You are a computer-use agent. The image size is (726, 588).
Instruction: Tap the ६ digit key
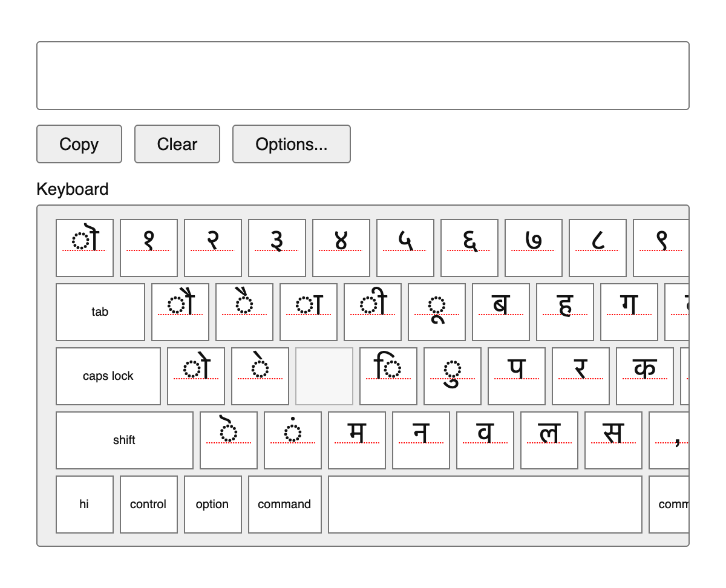[469, 248]
